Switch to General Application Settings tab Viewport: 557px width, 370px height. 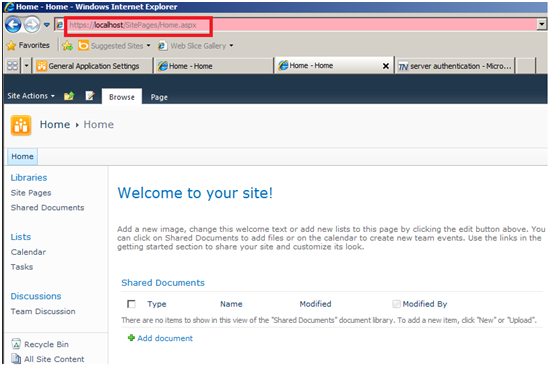pos(92,66)
